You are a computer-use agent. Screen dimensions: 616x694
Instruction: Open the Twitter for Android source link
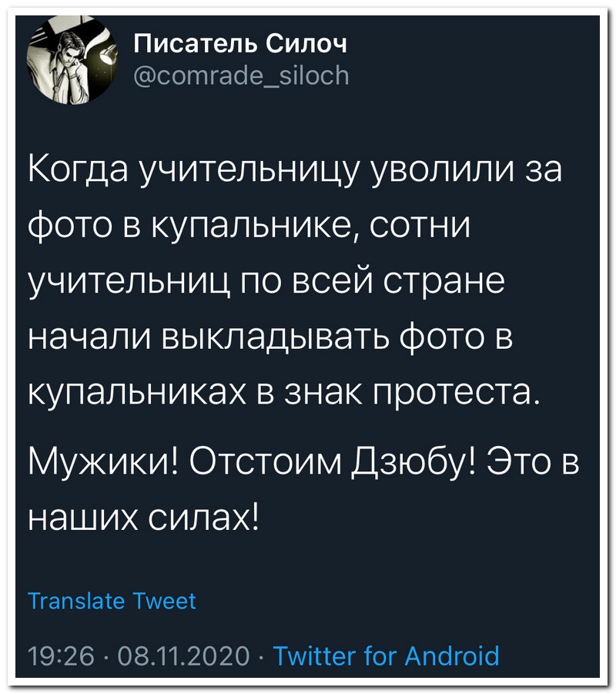387,655
